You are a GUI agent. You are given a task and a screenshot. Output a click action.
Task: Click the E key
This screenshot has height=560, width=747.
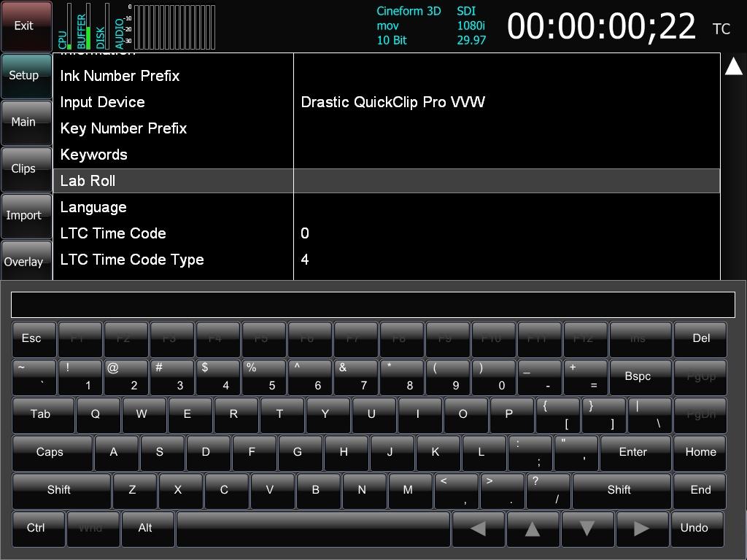190,415
